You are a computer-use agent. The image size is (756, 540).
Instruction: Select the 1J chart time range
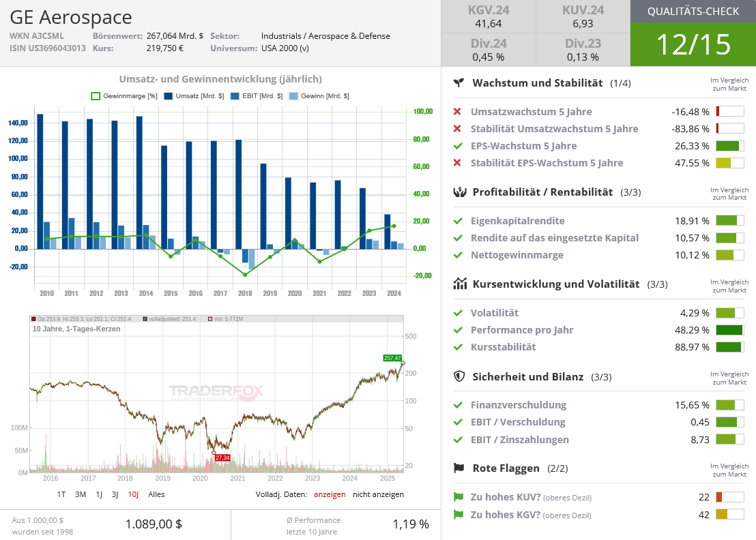click(x=99, y=494)
